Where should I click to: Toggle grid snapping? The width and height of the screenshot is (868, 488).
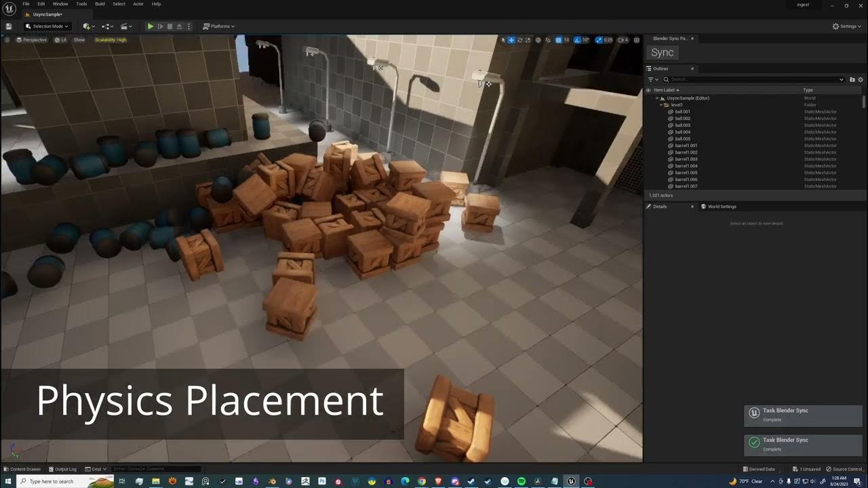point(558,40)
